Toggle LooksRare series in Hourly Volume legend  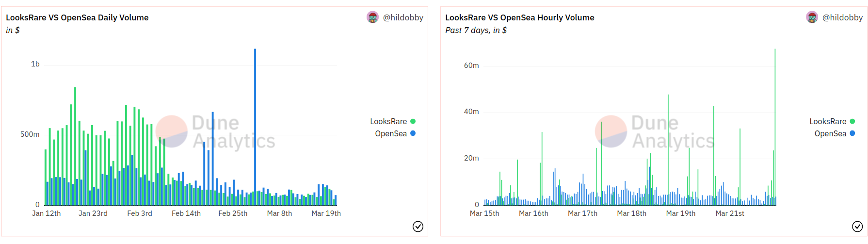832,121
